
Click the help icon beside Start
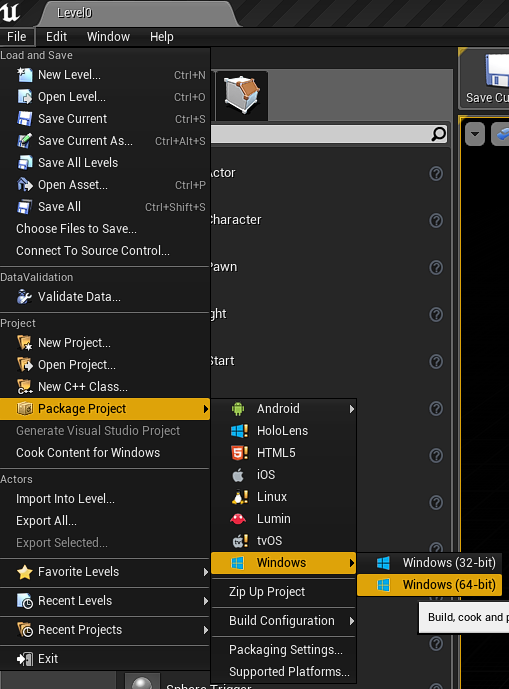coord(436,362)
